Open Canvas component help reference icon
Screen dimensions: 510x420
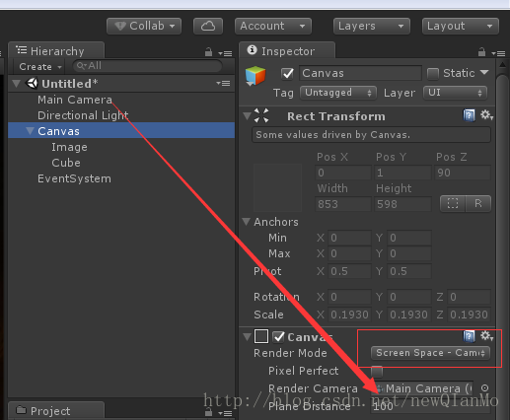(469, 336)
